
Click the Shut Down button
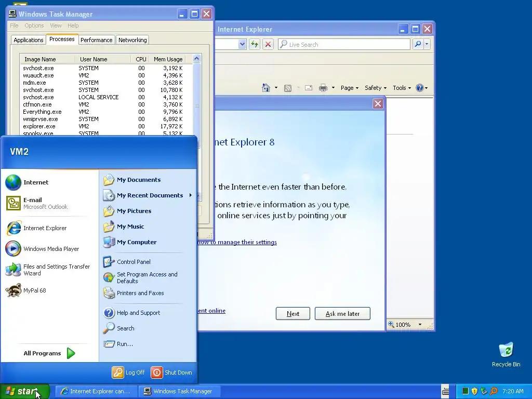(x=171, y=373)
